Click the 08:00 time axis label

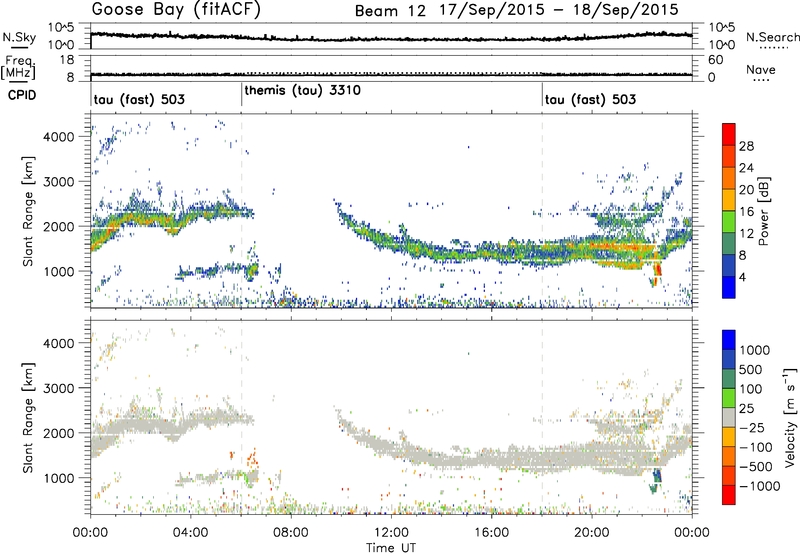[291, 533]
